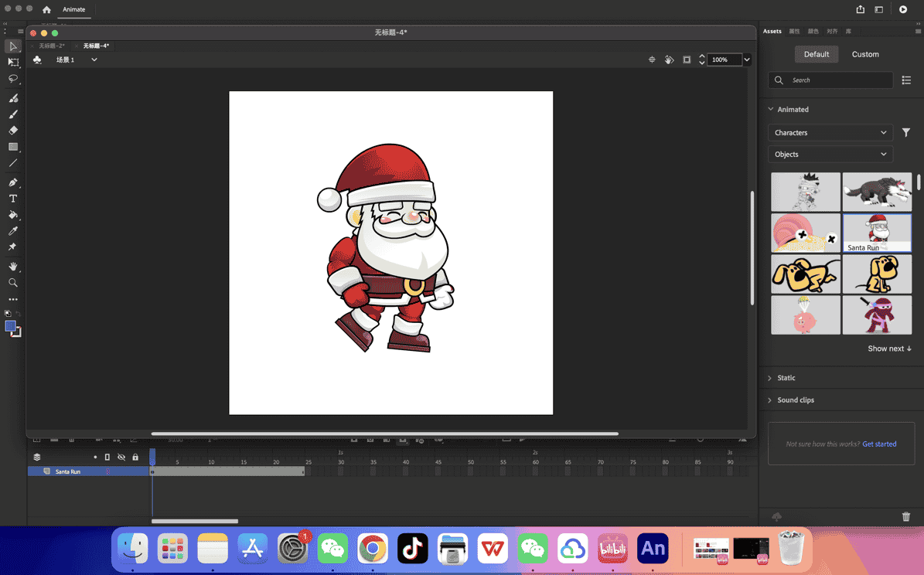Select the Selection tool
Screen dimensions: 924x575
point(13,46)
